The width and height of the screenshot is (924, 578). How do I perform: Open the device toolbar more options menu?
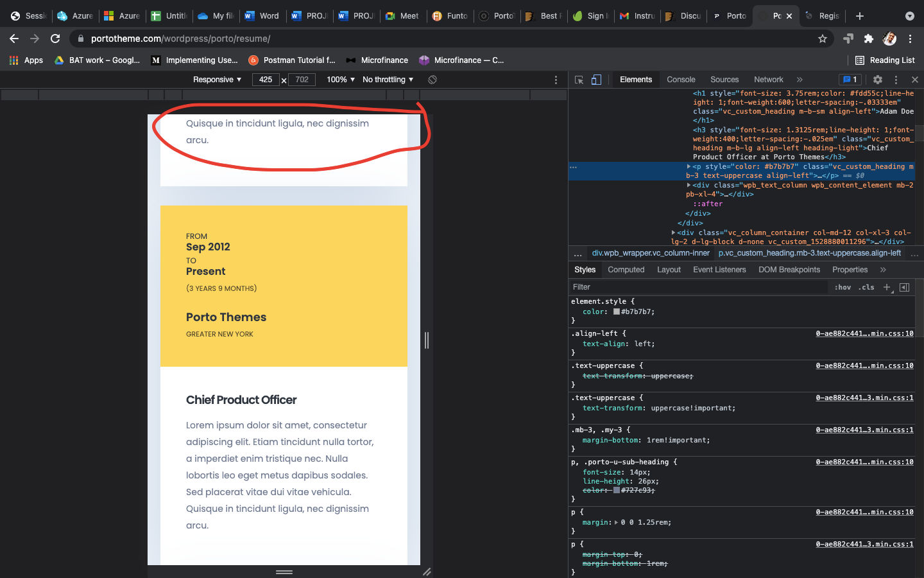point(556,80)
